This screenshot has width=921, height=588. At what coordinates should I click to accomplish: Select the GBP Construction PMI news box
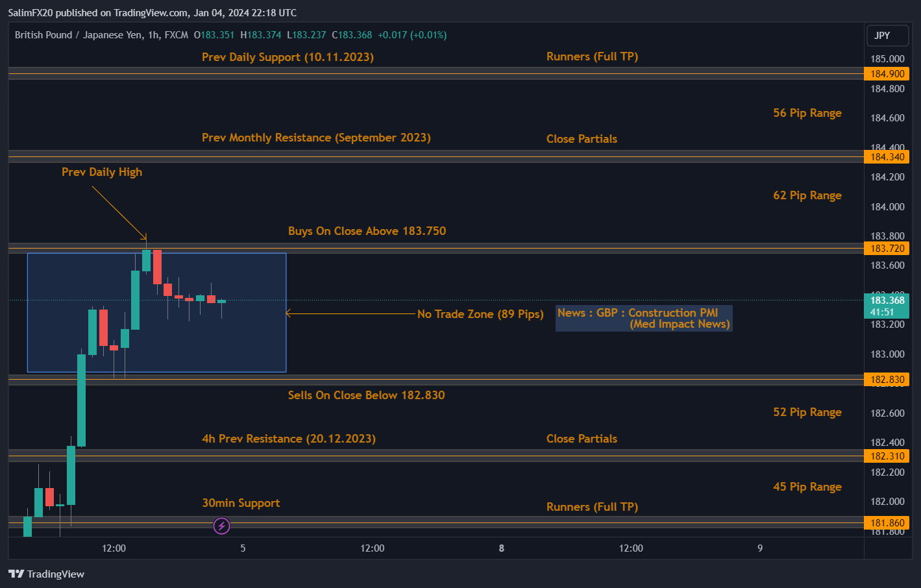(643, 319)
